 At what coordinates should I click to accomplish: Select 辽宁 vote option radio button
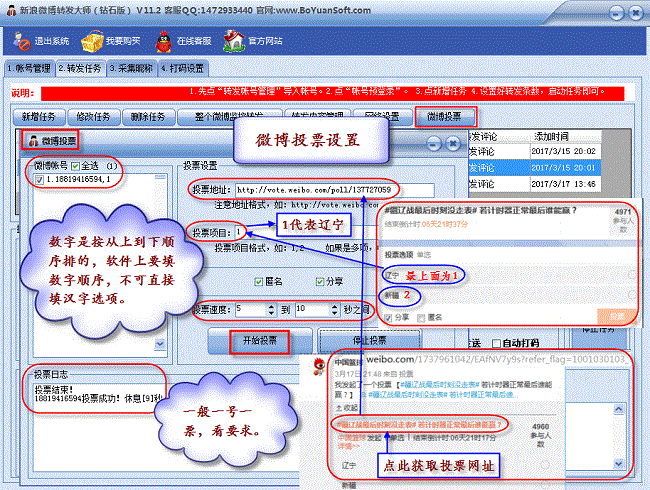(632, 275)
